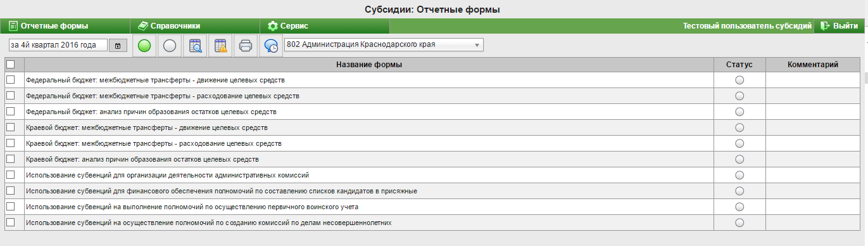Click the green circle status button in toolbar

tap(144, 46)
